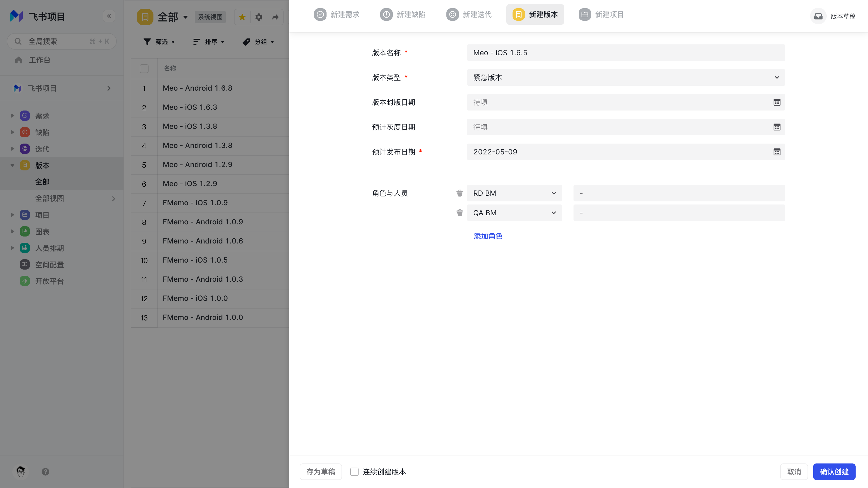The height and width of the screenshot is (488, 868).
Task: Collapse the sidebar with double-chevron icon
Action: coord(109,16)
